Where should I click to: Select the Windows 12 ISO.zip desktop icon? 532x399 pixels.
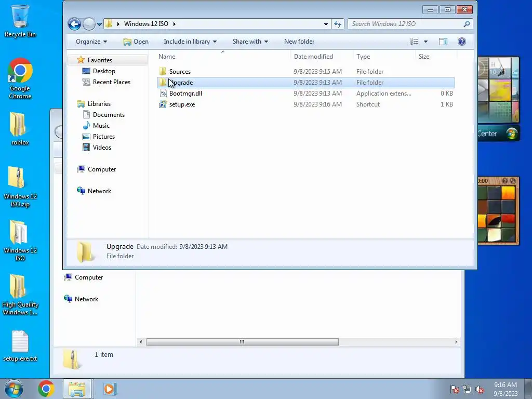[20, 187]
